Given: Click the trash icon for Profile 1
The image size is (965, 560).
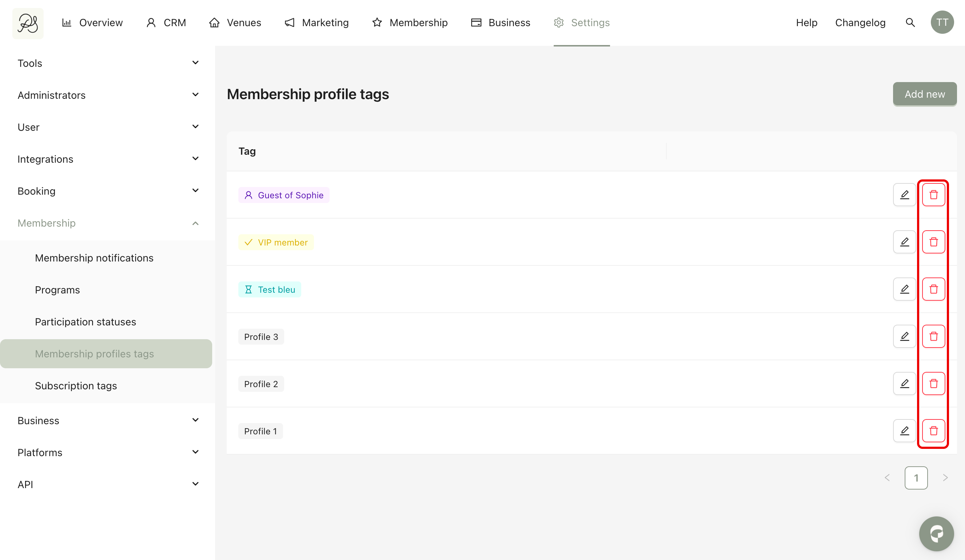Looking at the screenshot, I should tap(933, 431).
